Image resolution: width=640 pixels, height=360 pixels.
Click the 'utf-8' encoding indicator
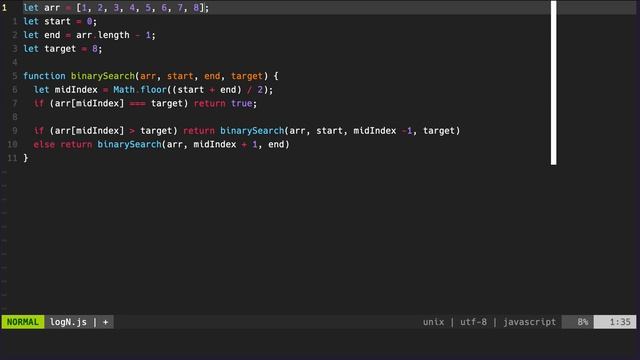[473, 322]
